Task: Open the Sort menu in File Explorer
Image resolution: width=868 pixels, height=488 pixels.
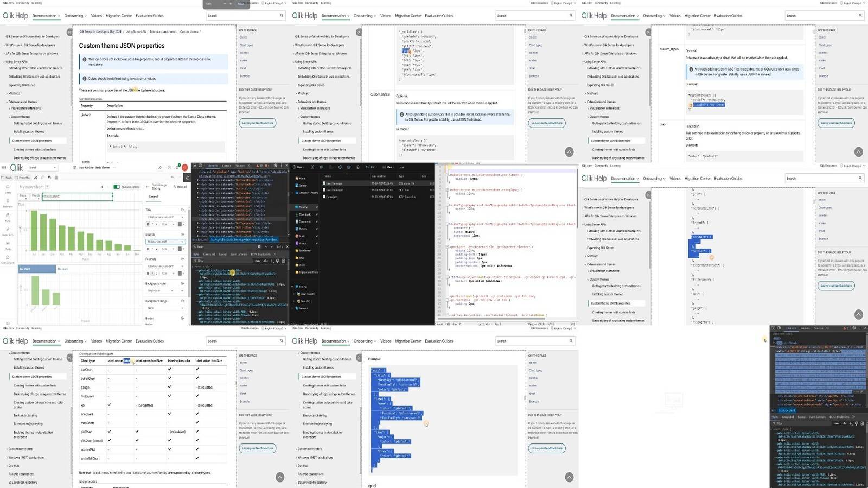Action: pos(372,167)
